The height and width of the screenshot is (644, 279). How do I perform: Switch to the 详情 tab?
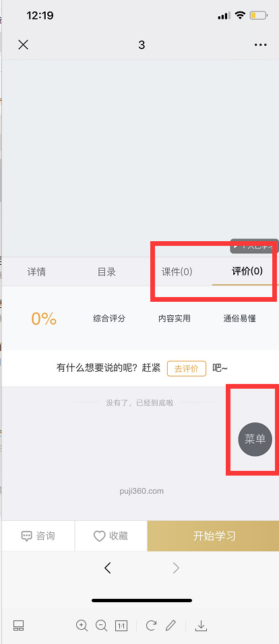(x=36, y=272)
